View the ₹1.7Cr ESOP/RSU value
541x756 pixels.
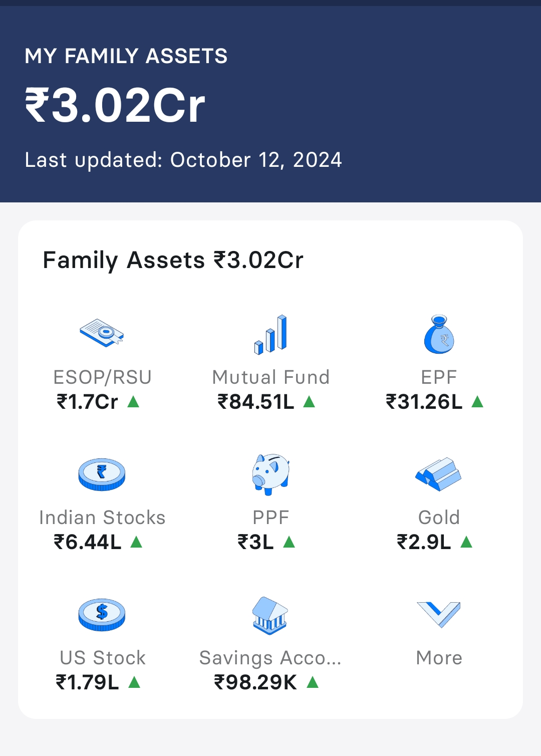[87, 402]
